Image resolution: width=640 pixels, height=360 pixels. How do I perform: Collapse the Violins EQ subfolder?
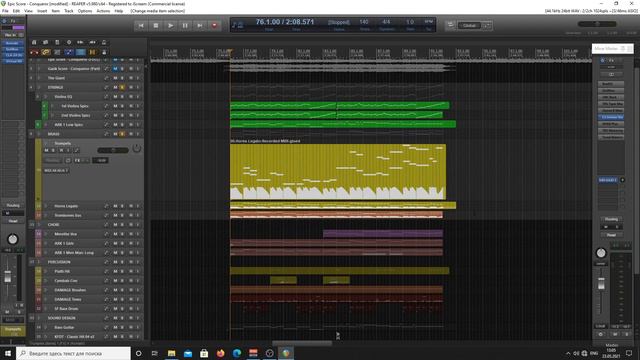point(46,97)
